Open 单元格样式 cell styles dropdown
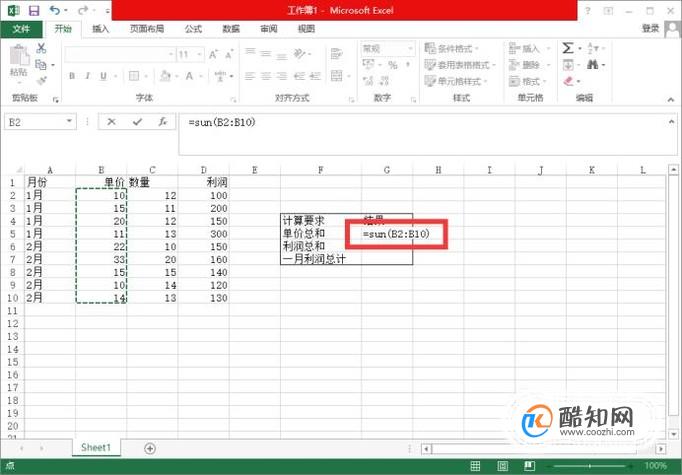 click(x=456, y=81)
